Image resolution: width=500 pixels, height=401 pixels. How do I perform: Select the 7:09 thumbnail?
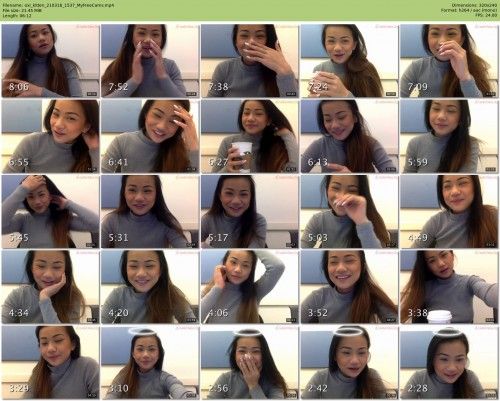click(x=449, y=60)
